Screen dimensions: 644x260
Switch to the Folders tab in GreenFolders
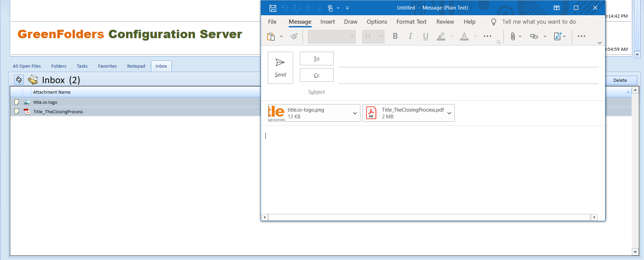tap(59, 66)
